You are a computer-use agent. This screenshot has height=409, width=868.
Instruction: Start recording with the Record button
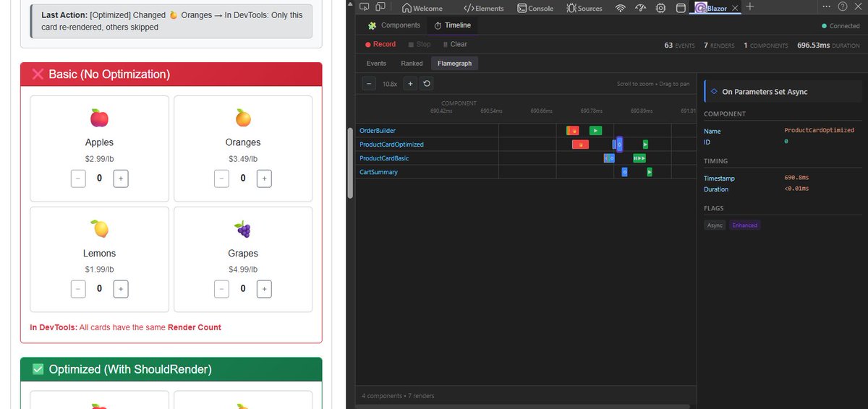pos(380,44)
